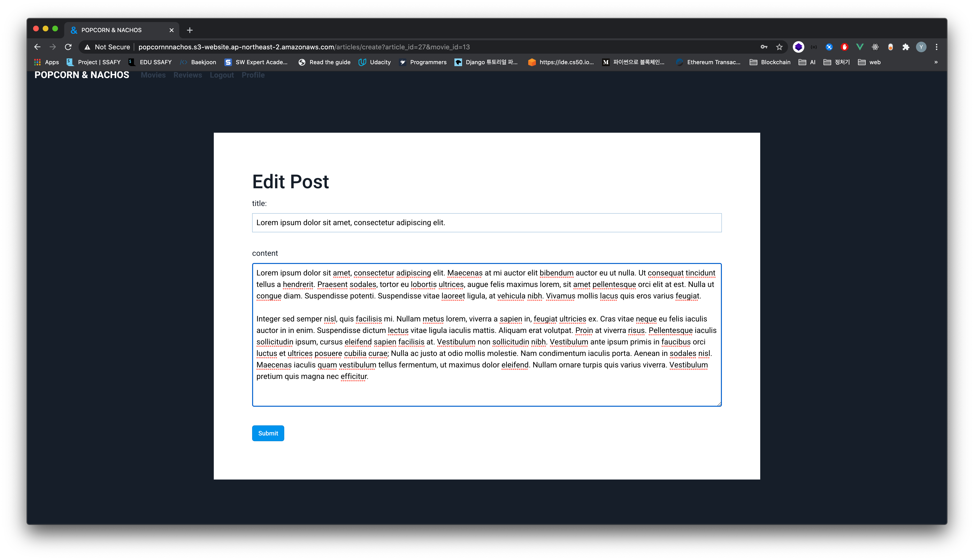This screenshot has height=560, width=974.
Task: Select the POPCORN & NACHOS browser tab
Action: pos(122,30)
